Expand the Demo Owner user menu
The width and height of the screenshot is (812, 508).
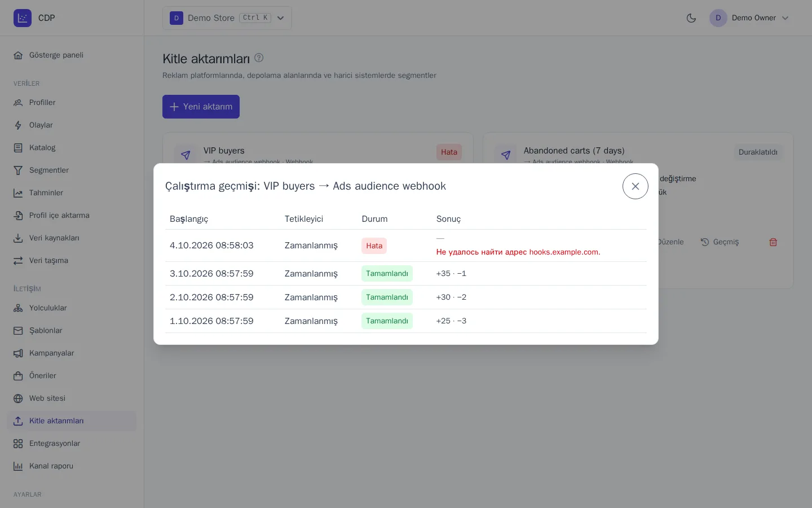[749, 18]
